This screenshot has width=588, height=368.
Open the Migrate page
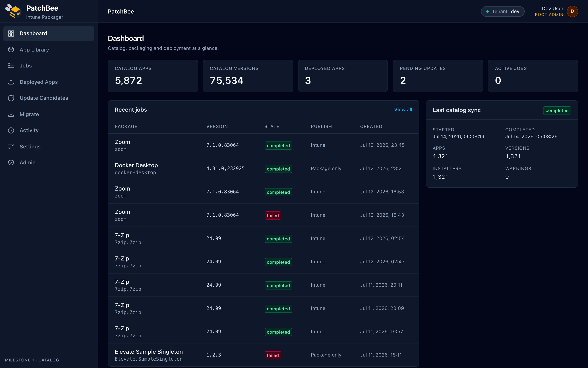pos(49,114)
